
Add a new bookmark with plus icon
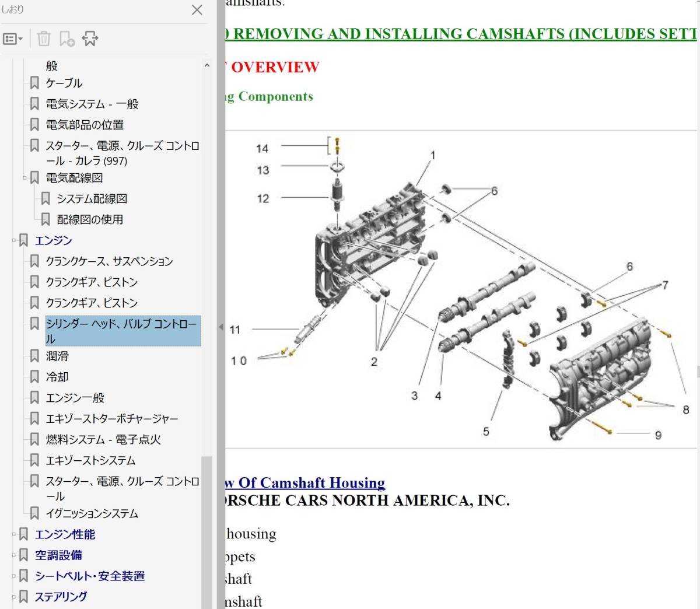point(66,38)
